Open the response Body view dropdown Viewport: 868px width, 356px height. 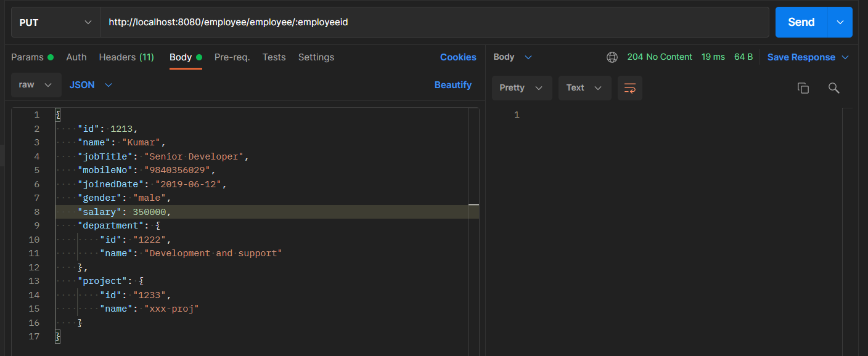tap(512, 57)
